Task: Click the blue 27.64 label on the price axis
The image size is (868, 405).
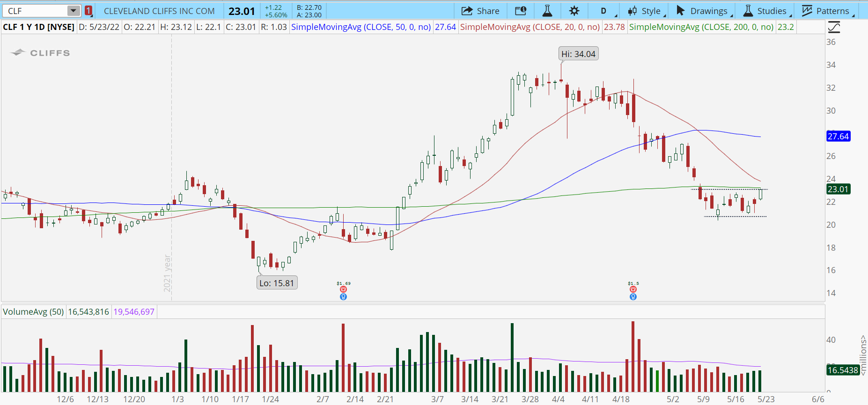Action: (838, 137)
